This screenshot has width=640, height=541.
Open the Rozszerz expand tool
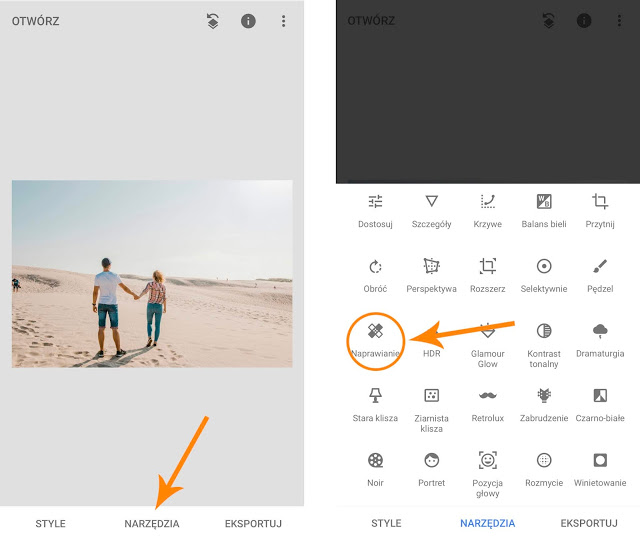(x=487, y=276)
